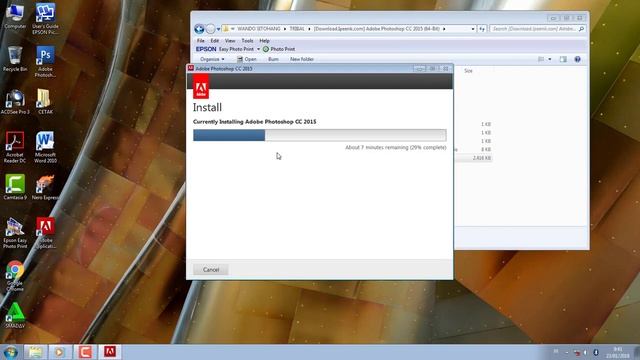Image resolution: width=640 pixels, height=360 pixels.
Task: Launch SMADAV antivirus shortcut
Action: (x=15, y=316)
